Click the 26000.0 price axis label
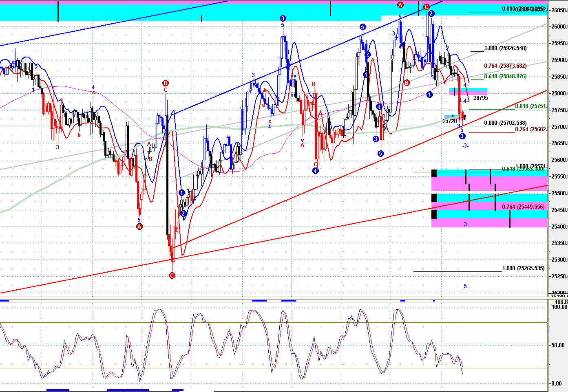The image size is (568, 392). click(558, 27)
